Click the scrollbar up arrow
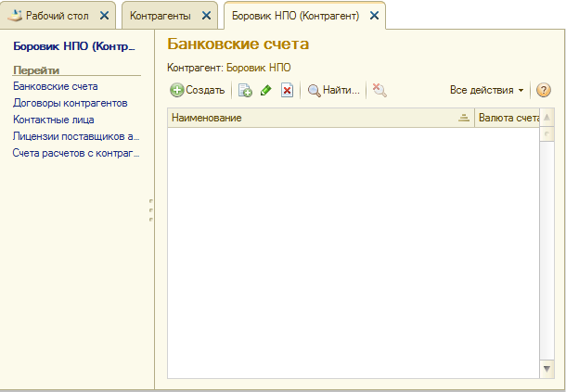Screen dimensions: 566x392 547,117
